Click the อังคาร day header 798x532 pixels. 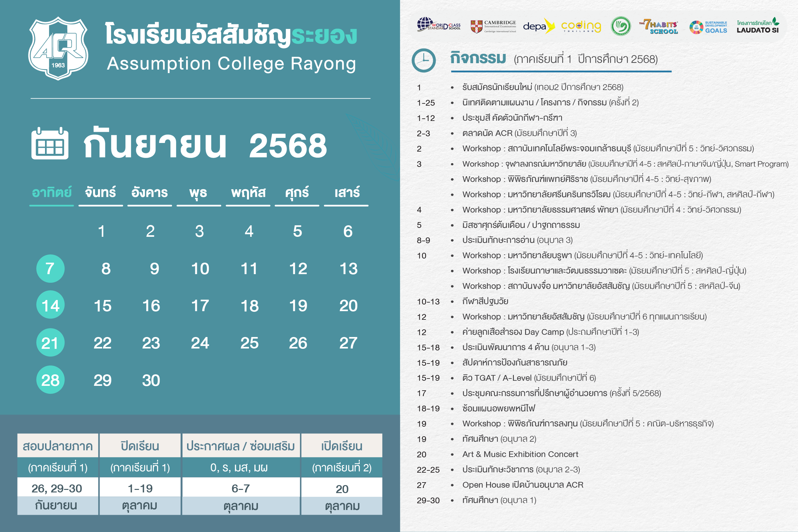click(150, 192)
